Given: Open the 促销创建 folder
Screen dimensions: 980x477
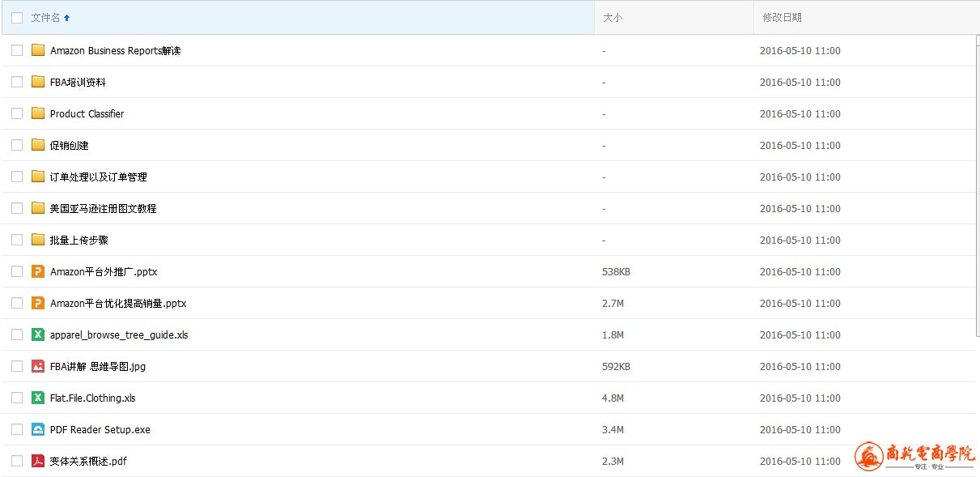Looking at the screenshot, I should tap(70, 146).
